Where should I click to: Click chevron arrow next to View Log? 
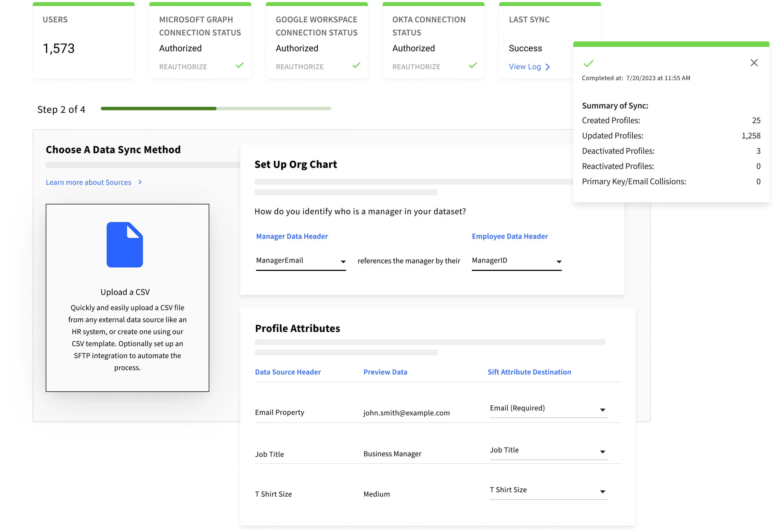(x=547, y=67)
